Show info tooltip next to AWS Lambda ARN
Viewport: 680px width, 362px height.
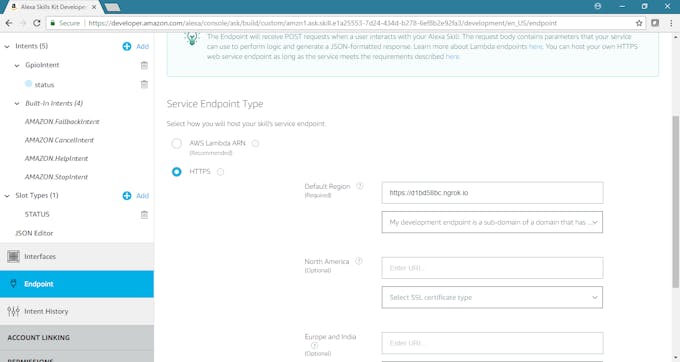(x=255, y=143)
